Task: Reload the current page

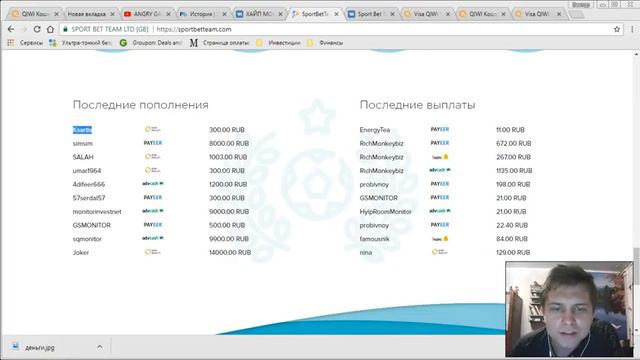Action: point(37,29)
